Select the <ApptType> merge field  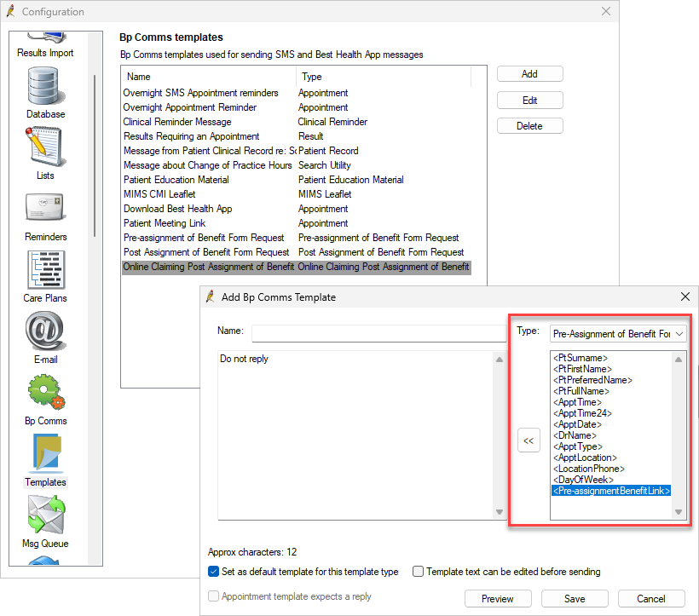click(578, 446)
